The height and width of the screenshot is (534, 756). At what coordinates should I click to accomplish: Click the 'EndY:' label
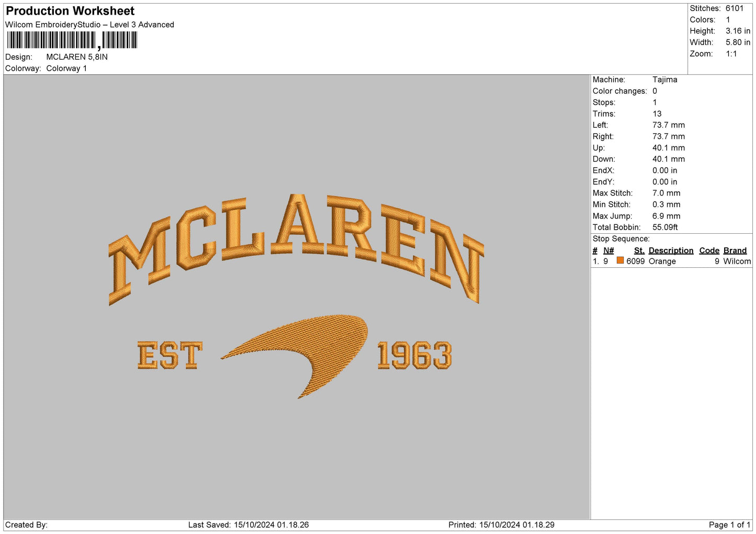coord(604,182)
